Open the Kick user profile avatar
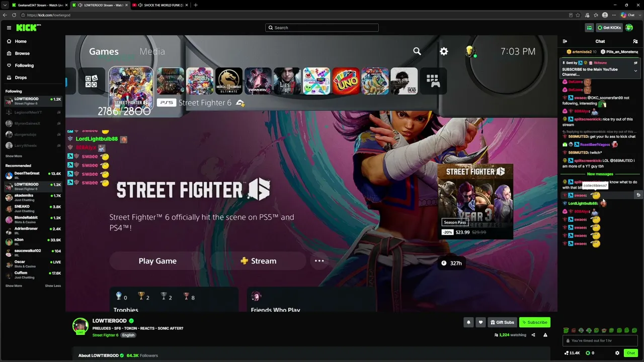 [x=629, y=28]
